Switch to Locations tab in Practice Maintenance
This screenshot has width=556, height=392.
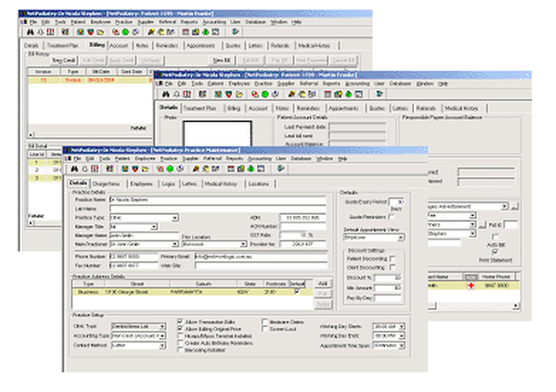pyautogui.click(x=259, y=183)
